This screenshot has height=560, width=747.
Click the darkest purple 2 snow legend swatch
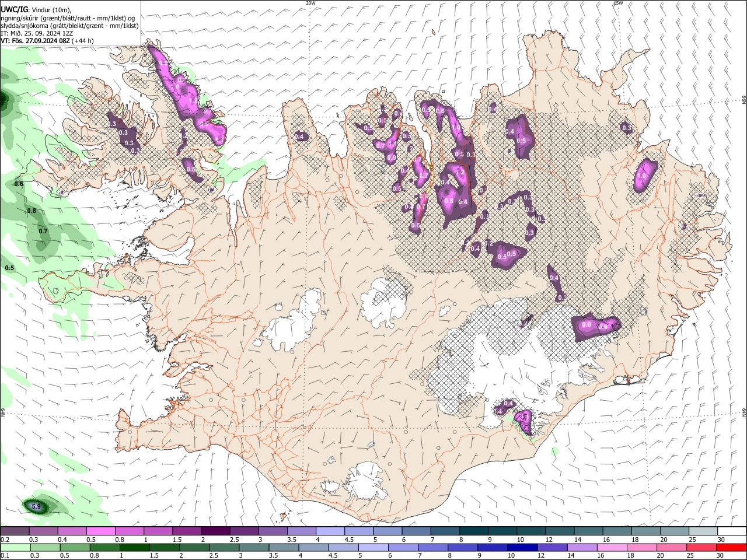pyautogui.click(x=215, y=531)
